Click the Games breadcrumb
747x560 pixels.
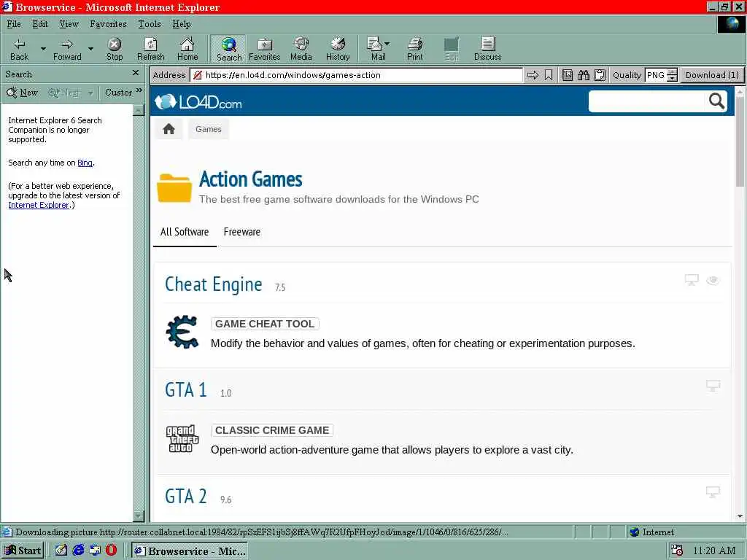coord(208,129)
